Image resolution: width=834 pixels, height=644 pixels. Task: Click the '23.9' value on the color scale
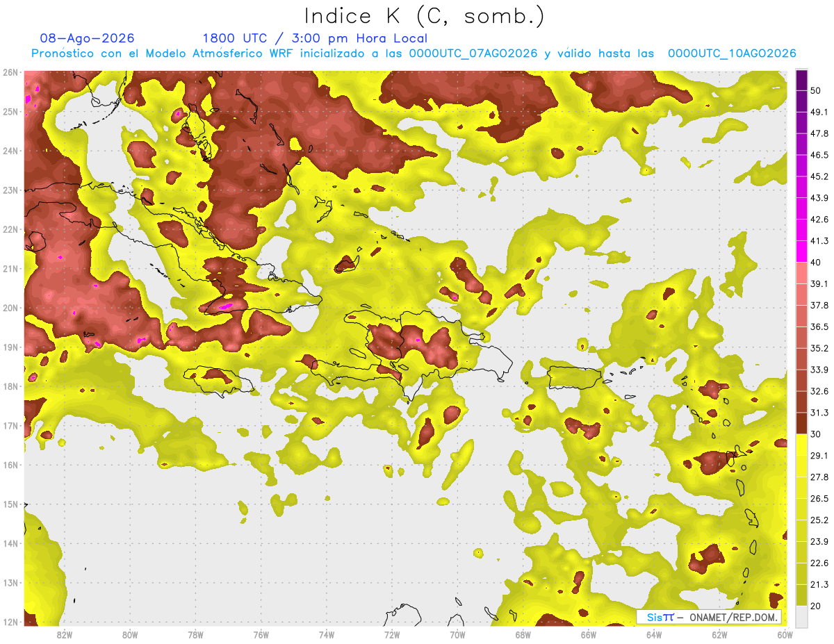819,541
